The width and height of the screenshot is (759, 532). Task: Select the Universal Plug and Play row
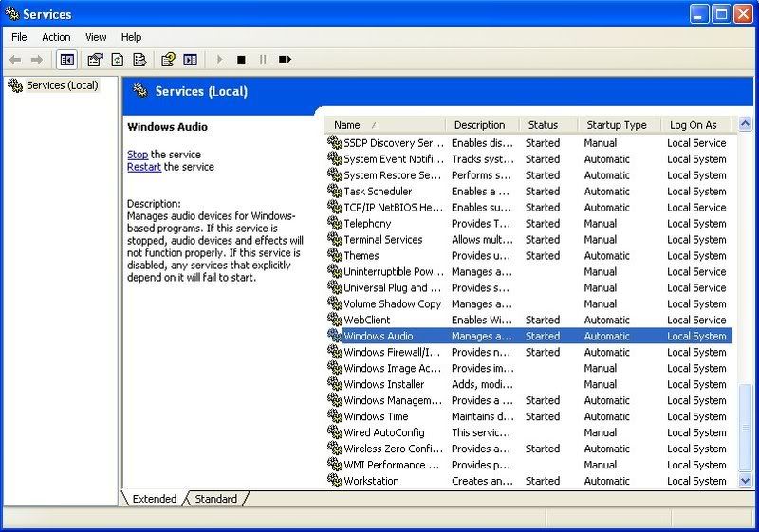pyautogui.click(x=529, y=287)
